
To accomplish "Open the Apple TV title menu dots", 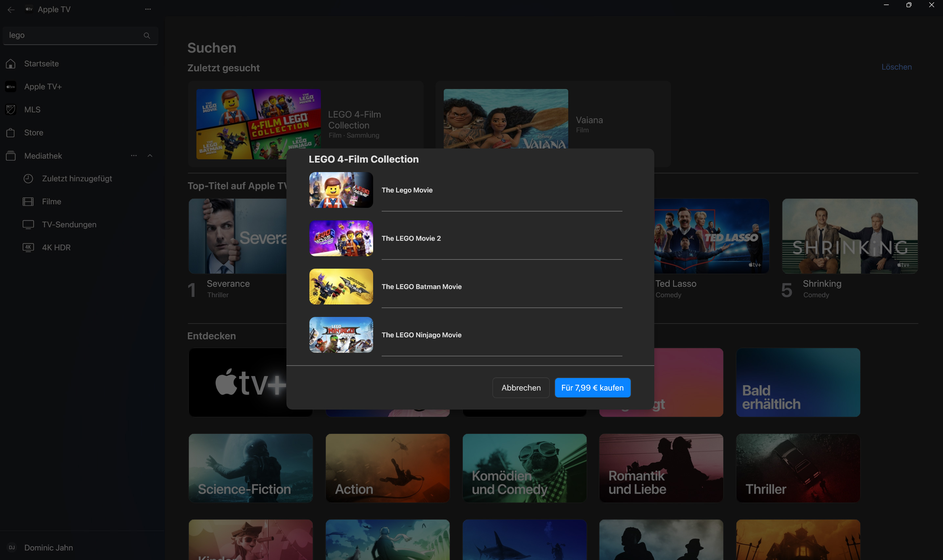I will [x=148, y=9].
